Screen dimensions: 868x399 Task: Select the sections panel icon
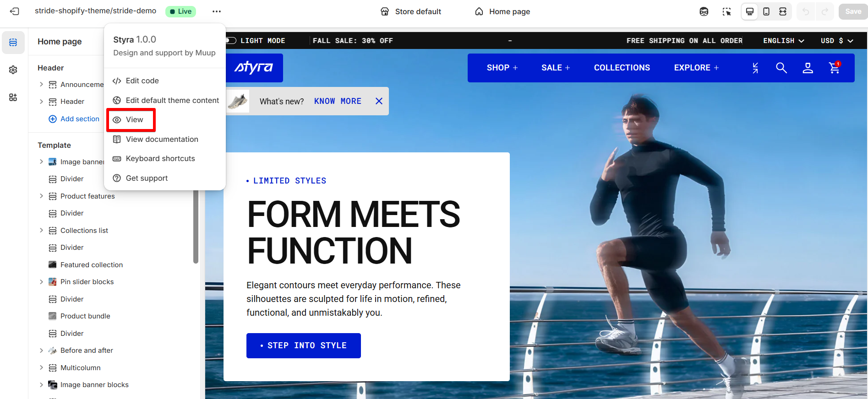coord(13,42)
